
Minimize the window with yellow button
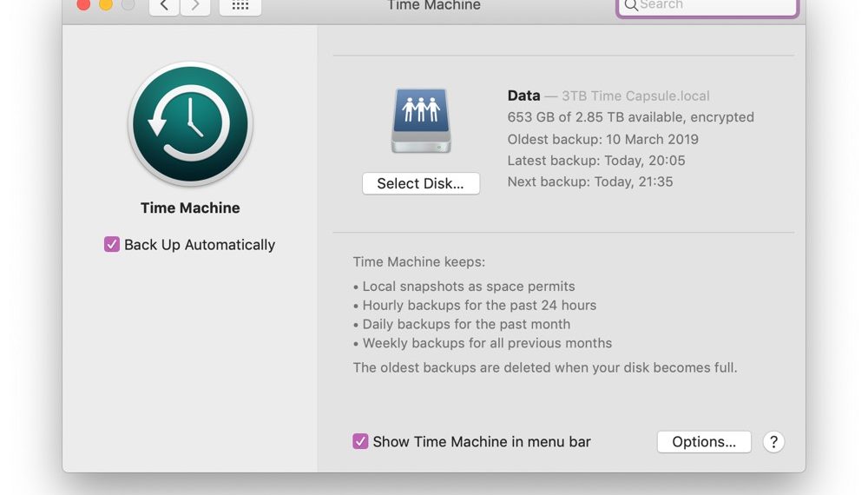[x=106, y=4]
